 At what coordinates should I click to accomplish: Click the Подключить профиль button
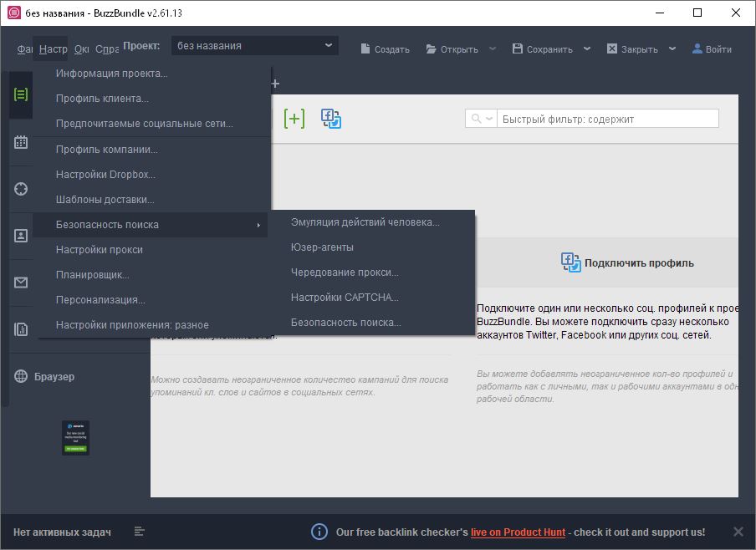pyautogui.click(x=627, y=262)
